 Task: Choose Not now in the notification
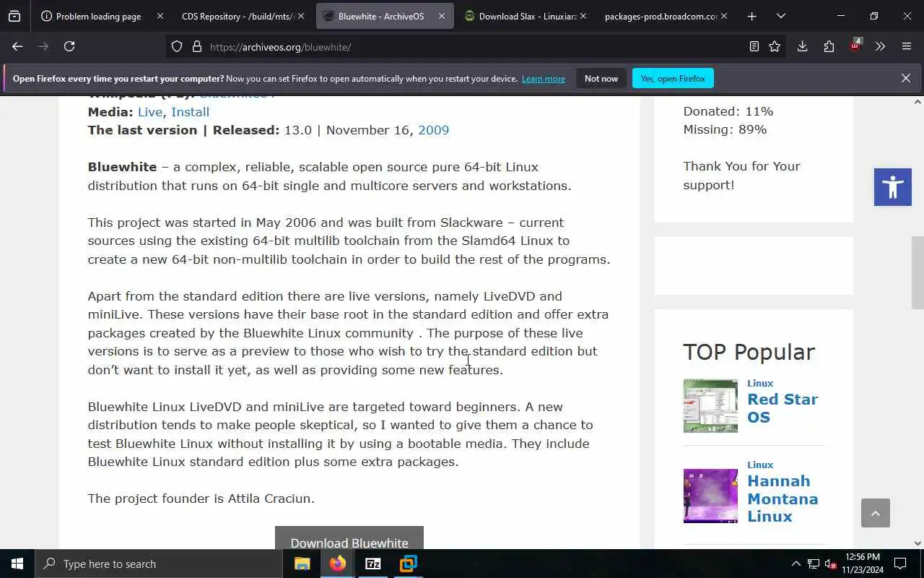[x=601, y=78]
